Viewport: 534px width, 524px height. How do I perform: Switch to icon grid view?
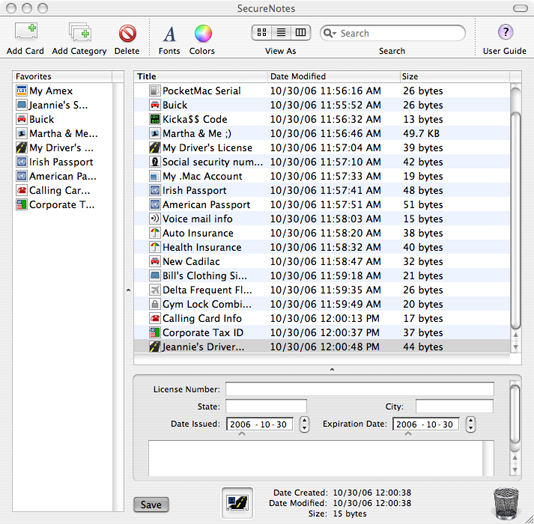262,33
